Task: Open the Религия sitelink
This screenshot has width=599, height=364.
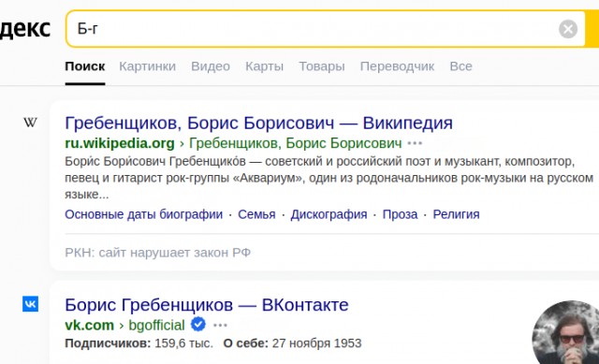Action: point(456,214)
